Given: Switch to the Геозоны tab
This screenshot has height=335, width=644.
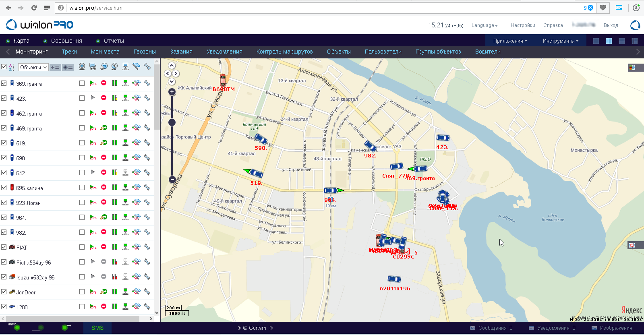Looking at the screenshot, I should 145,52.
